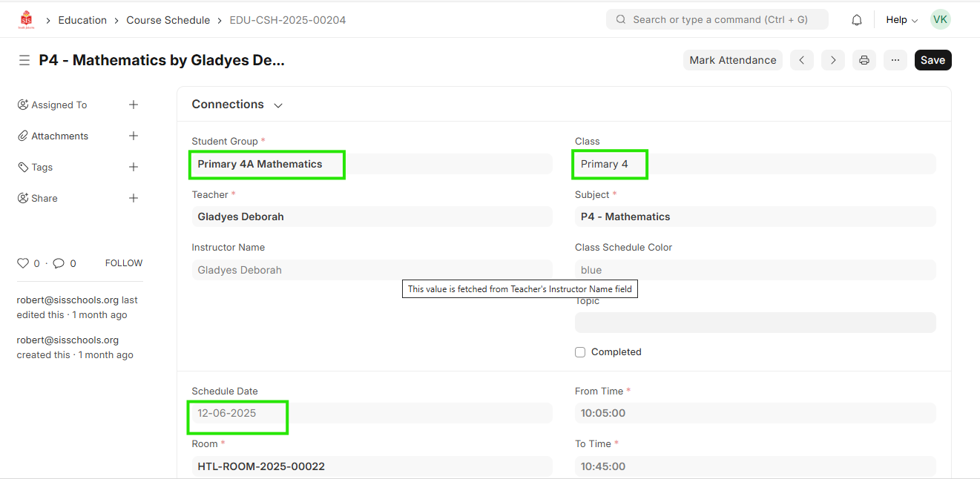
Task: Go to next record with right arrow
Action: click(832, 60)
